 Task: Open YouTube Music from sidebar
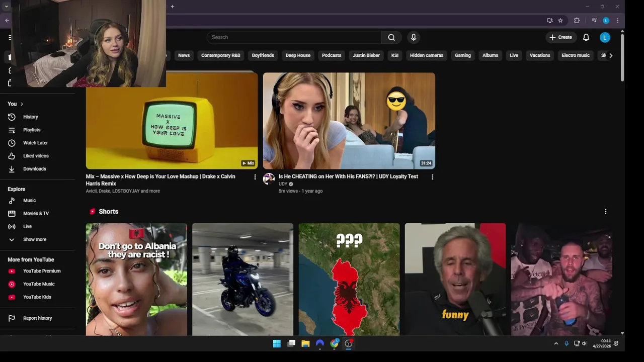point(38,284)
